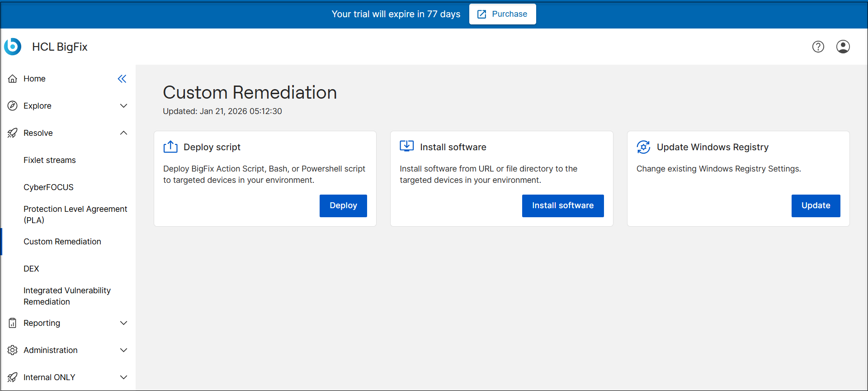Click the Deploy button
Screen dimensions: 868x391
click(x=343, y=206)
